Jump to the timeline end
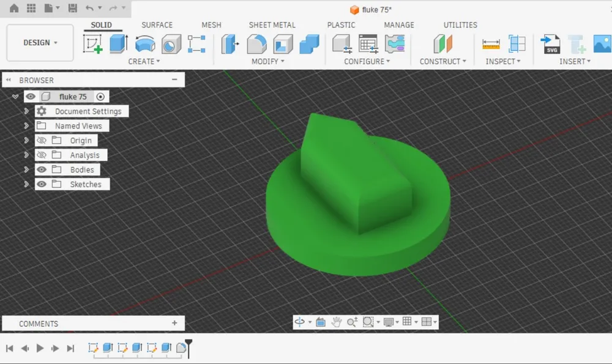The width and height of the screenshot is (612, 364). (70, 348)
